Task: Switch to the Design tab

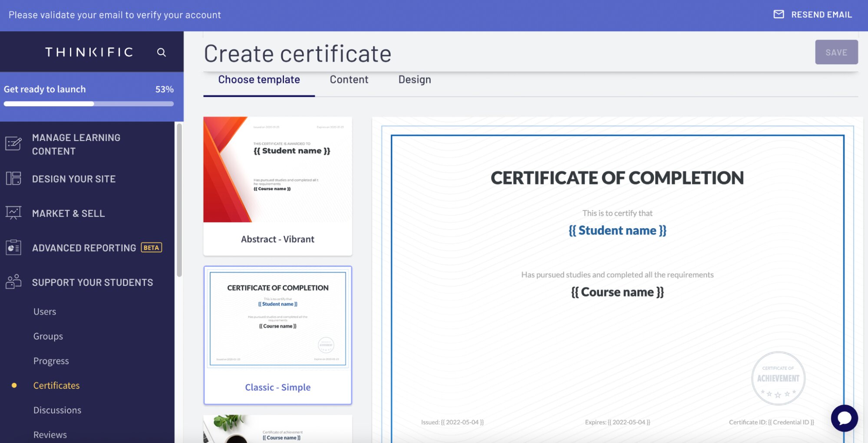Action: click(414, 79)
